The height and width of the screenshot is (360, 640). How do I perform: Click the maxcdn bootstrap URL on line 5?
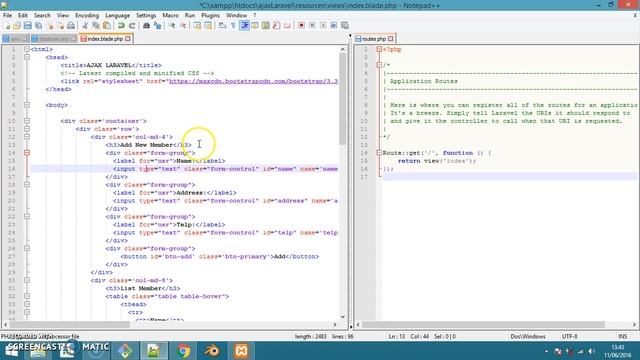(x=253, y=81)
